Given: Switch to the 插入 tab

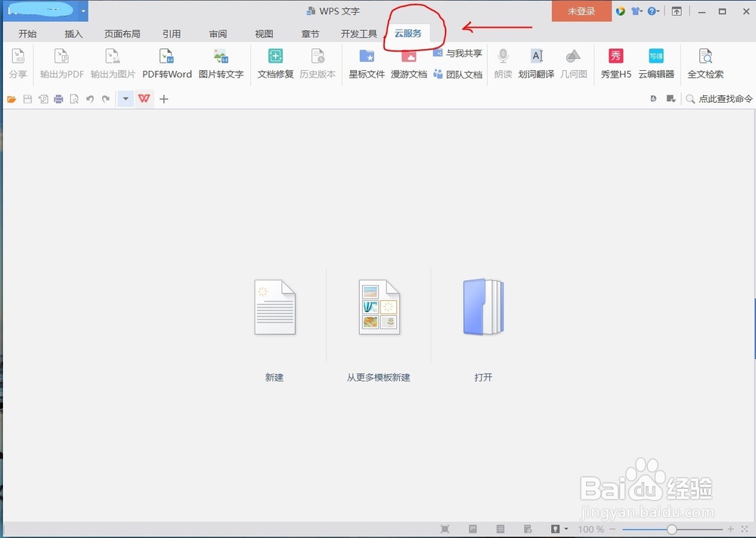Looking at the screenshot, I should [74, 34].
